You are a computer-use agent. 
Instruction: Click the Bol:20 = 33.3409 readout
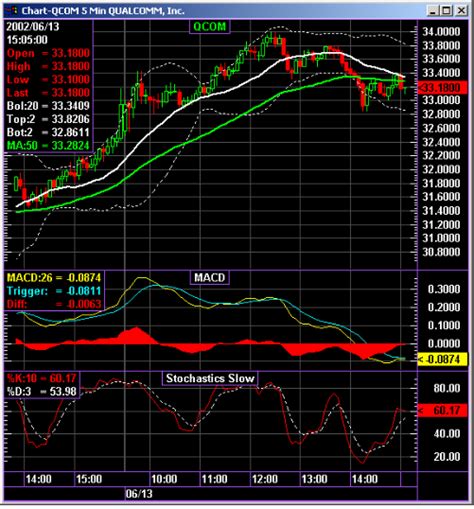coord(48,106)
